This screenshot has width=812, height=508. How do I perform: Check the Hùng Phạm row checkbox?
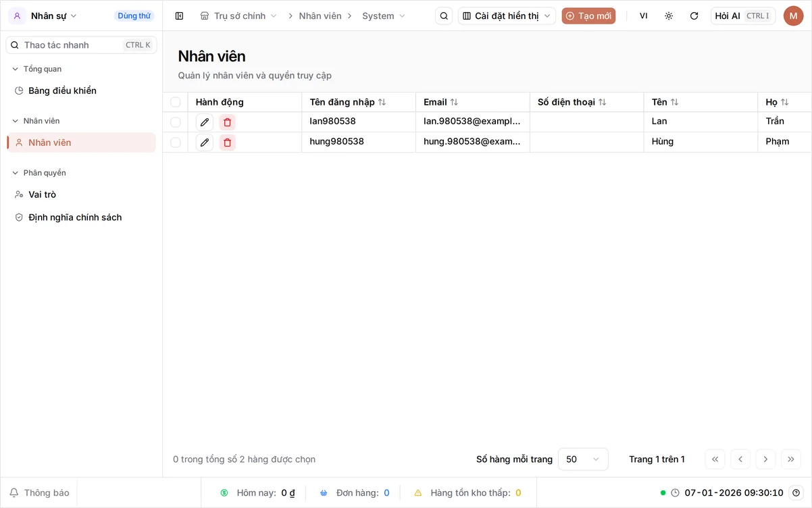(x=176, y=143)
